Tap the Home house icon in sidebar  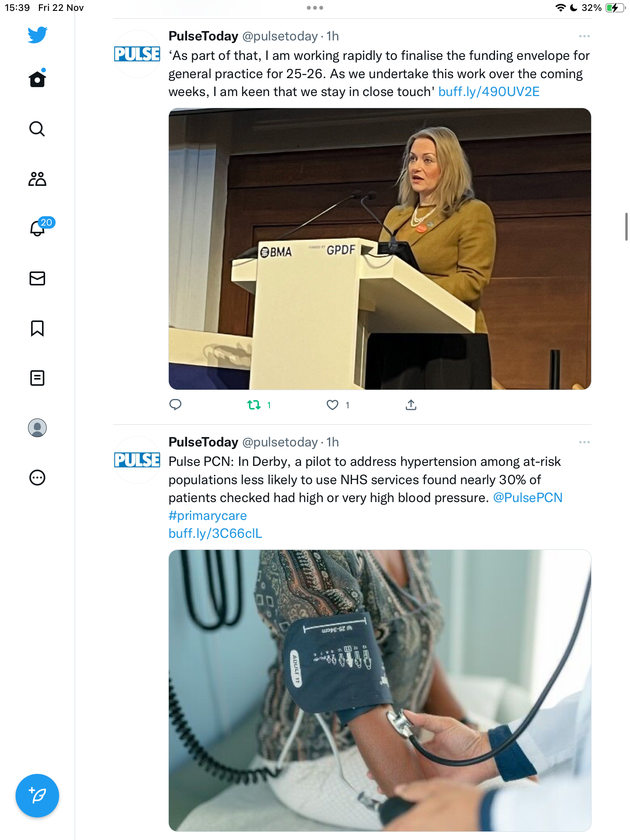pyautogui.click(x=37, y=78)
